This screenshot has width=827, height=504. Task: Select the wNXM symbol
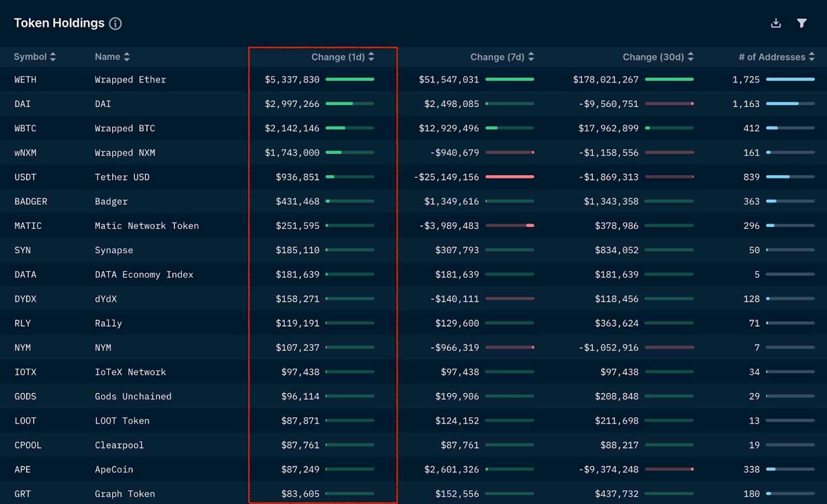coord(25,152)
